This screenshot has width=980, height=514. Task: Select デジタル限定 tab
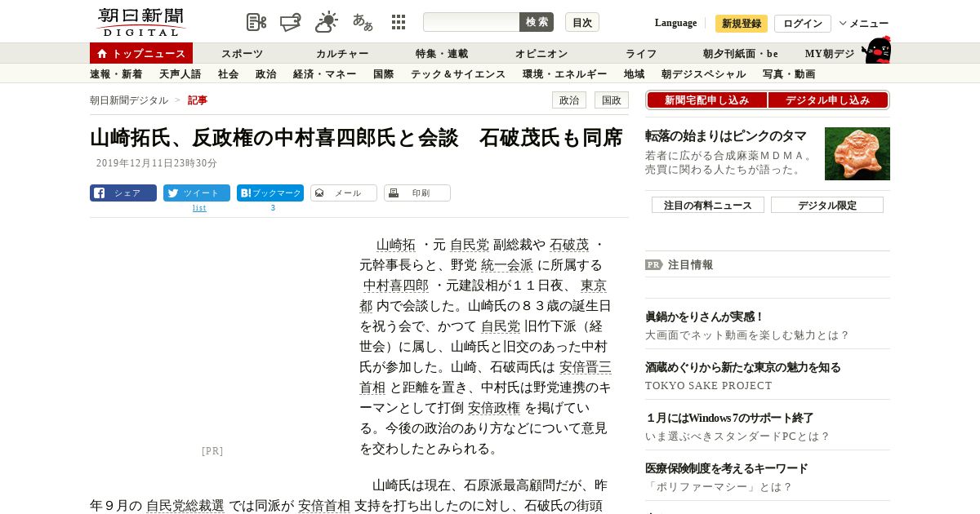click(827, 205)
